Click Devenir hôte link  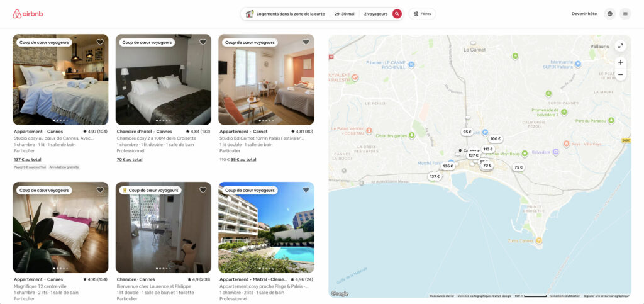click(584, 14)
